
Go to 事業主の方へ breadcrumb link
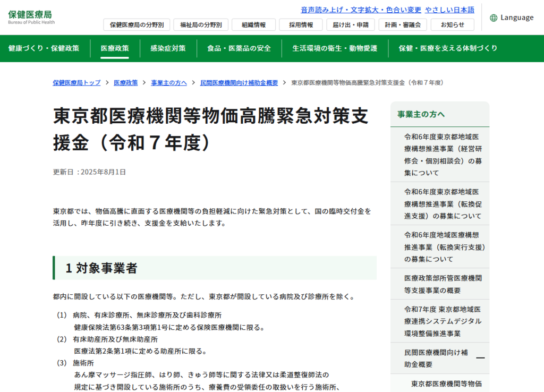click(168, 82)
